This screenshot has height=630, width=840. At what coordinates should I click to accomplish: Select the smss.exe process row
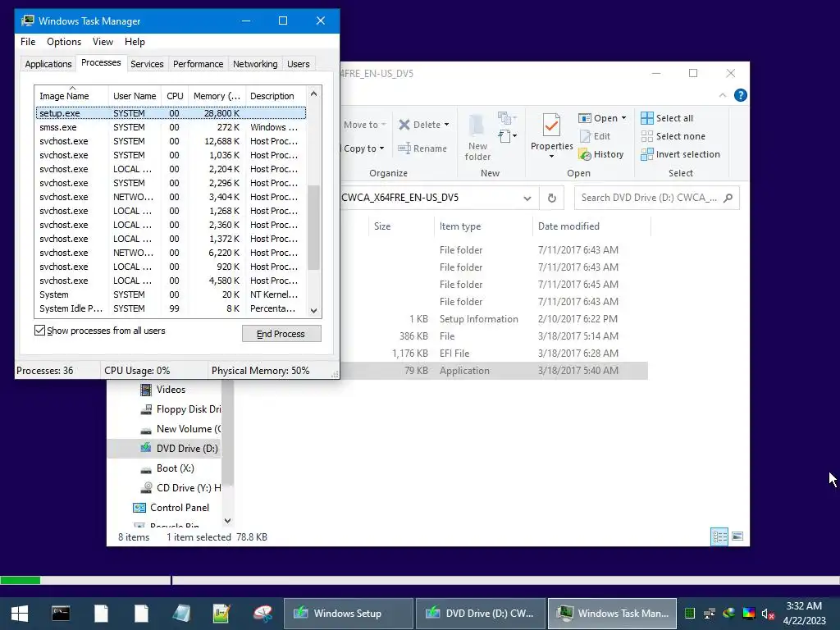pos(171,127)
